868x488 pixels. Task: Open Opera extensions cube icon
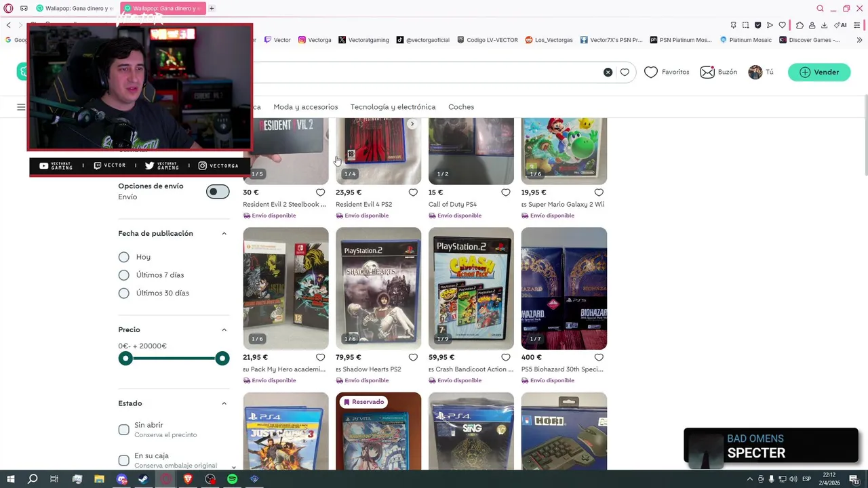[x=800, y=25]
